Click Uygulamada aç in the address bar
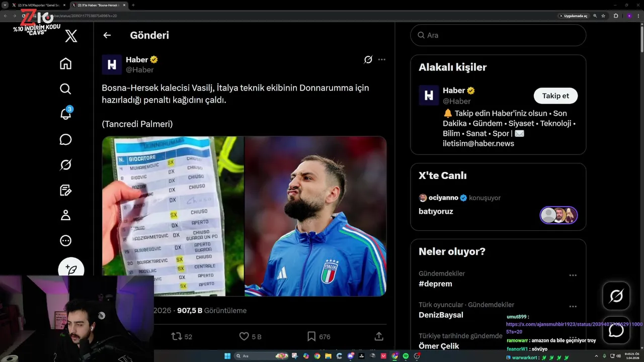 pos(574,16)
